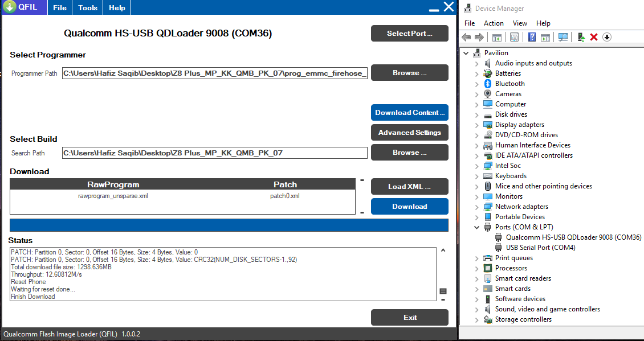Viewport: 644px width, 341px height.
Task: Open Advanced Settings in QFIL
Action: point(410,133)
